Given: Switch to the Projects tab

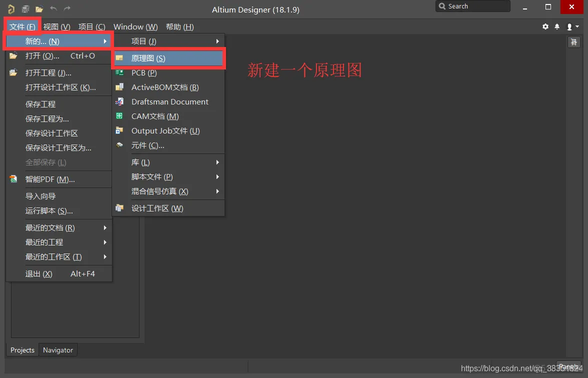Looking at the screenshot, I should pyautogui.click(x=22, y=350).
